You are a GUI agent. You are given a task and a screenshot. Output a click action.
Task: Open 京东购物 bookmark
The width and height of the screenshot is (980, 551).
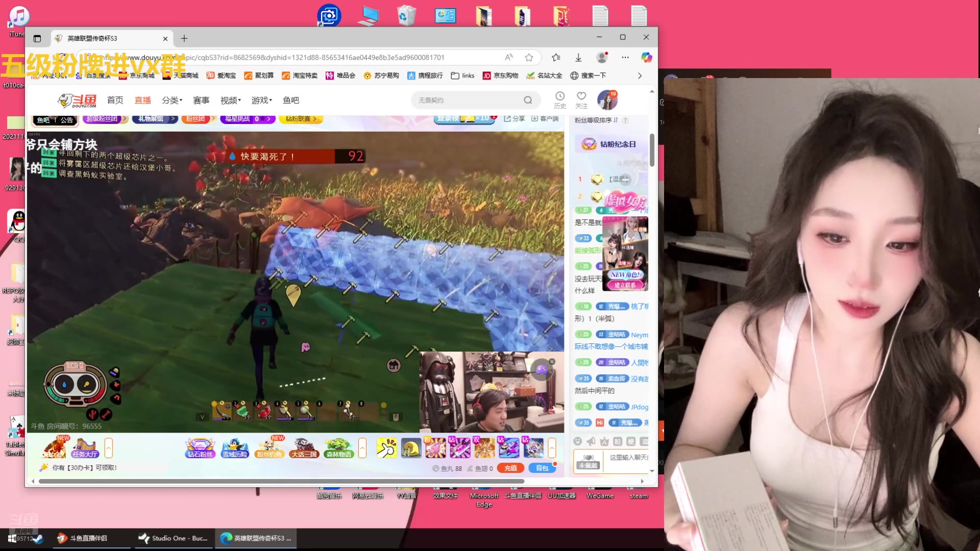point(500,76)
